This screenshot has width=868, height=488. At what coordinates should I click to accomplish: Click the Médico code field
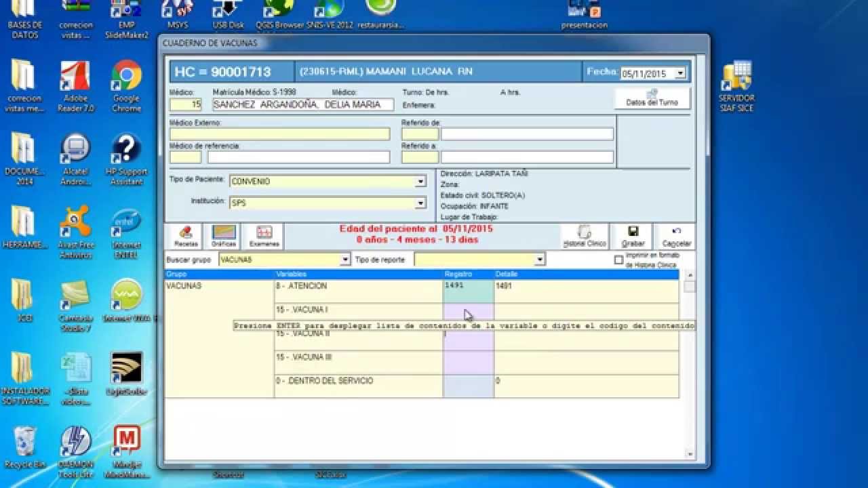click(186, 104)
